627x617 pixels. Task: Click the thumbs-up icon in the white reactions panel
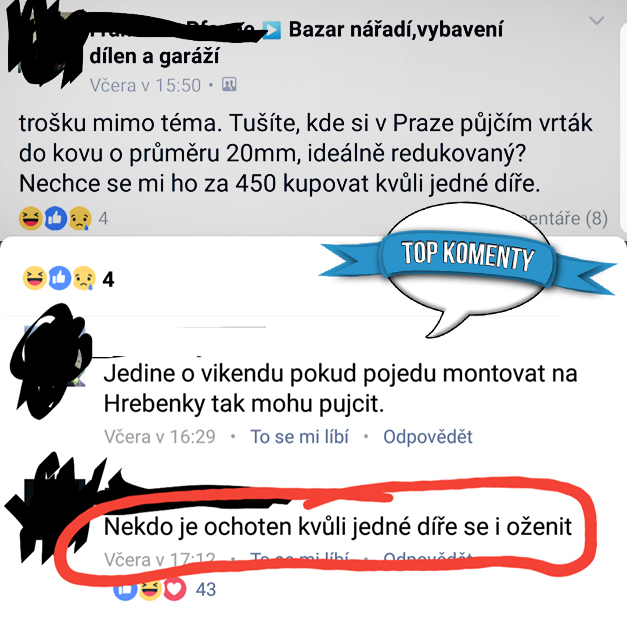click(60, 278)
